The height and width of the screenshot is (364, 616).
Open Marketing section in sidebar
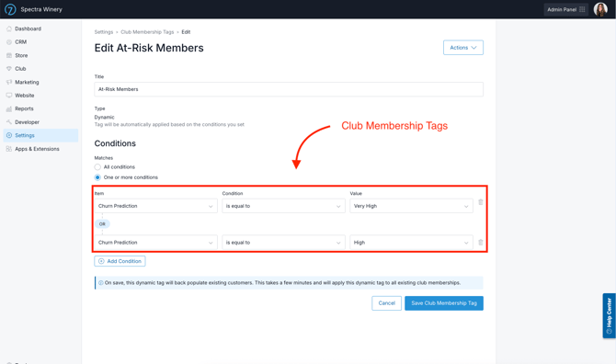coord(27,82)
